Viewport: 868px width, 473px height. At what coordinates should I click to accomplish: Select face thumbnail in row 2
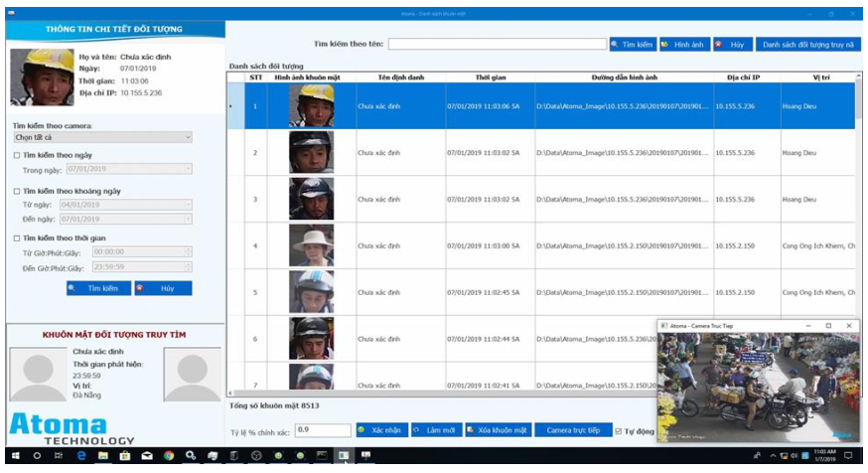tap(312, 152)
